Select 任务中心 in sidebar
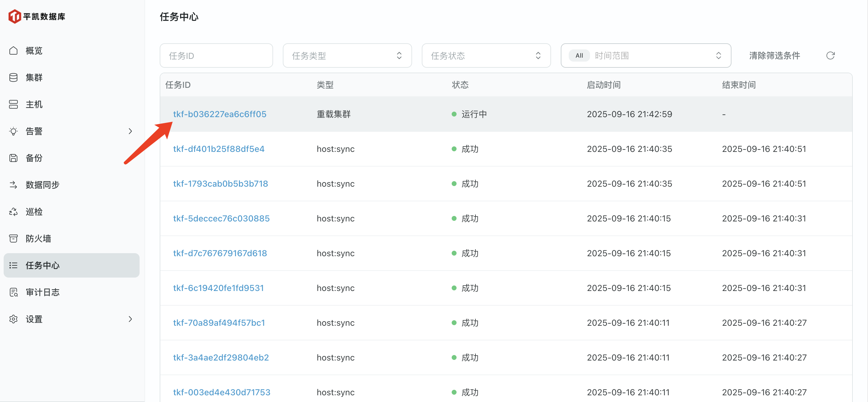 [x=42, y=265]
